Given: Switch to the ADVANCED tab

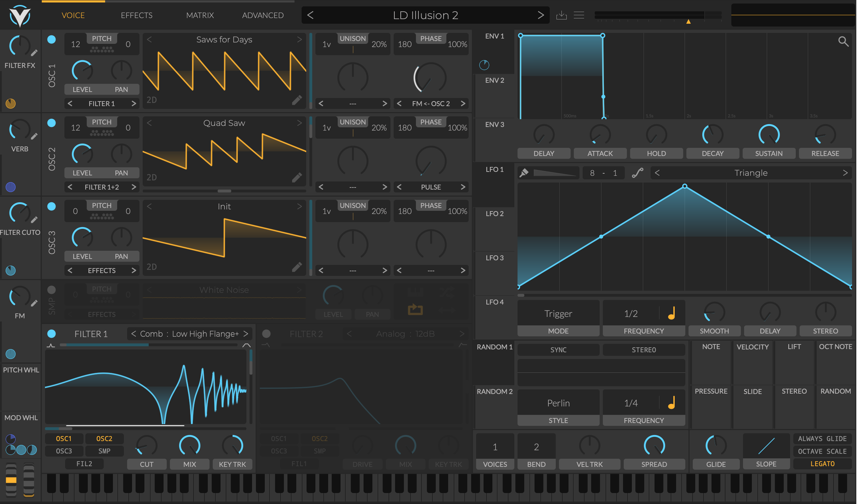Looking at the screenshot, I should [263, 15].
